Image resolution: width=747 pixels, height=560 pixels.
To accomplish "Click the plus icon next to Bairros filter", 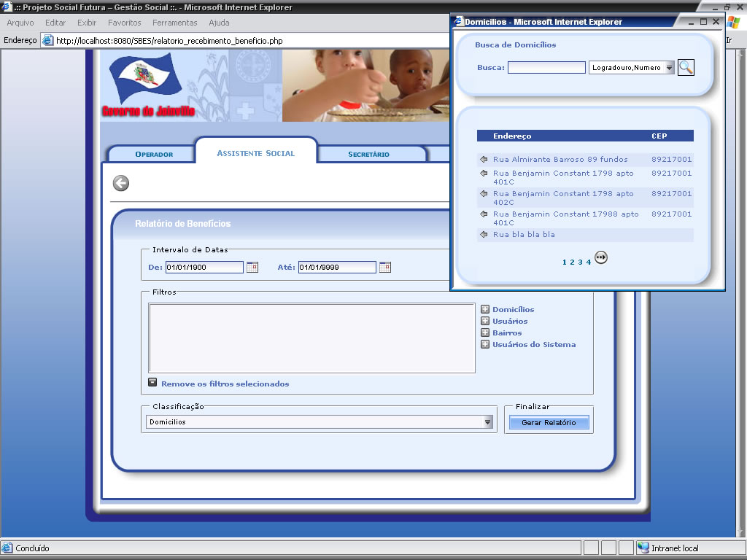I will 485,332.
